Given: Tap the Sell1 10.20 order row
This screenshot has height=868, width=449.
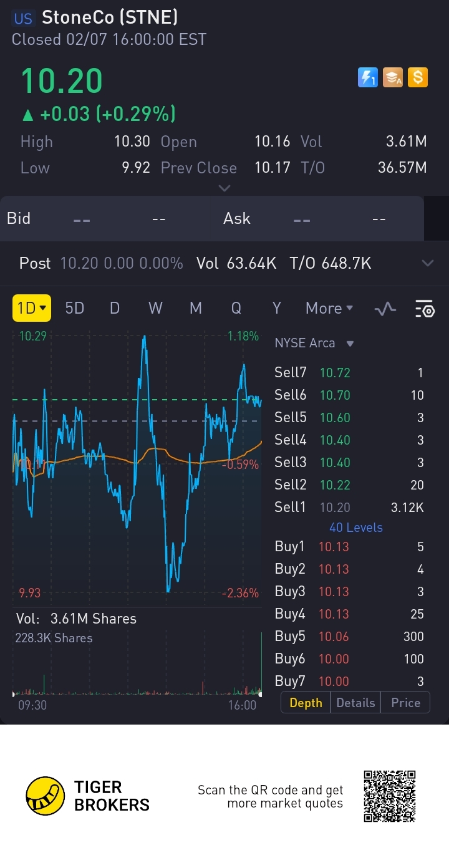Looking at the screenshot, I should 349,508.
